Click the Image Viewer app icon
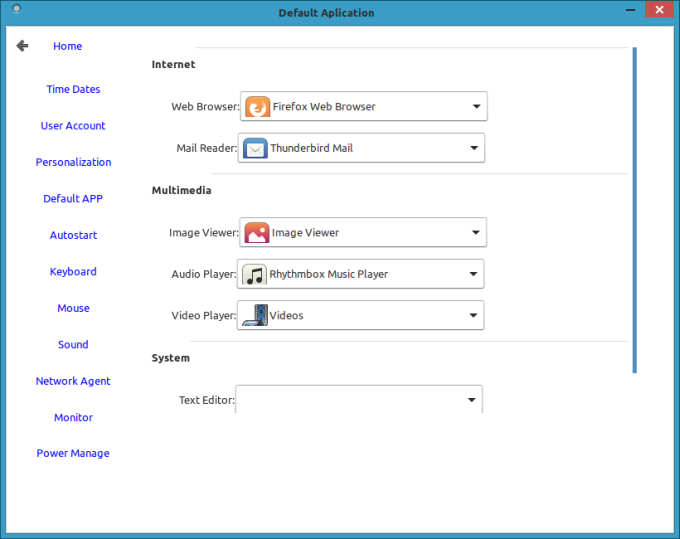This screenshot has height=539, width=680. pyautogui.click(x=256, y=233)
